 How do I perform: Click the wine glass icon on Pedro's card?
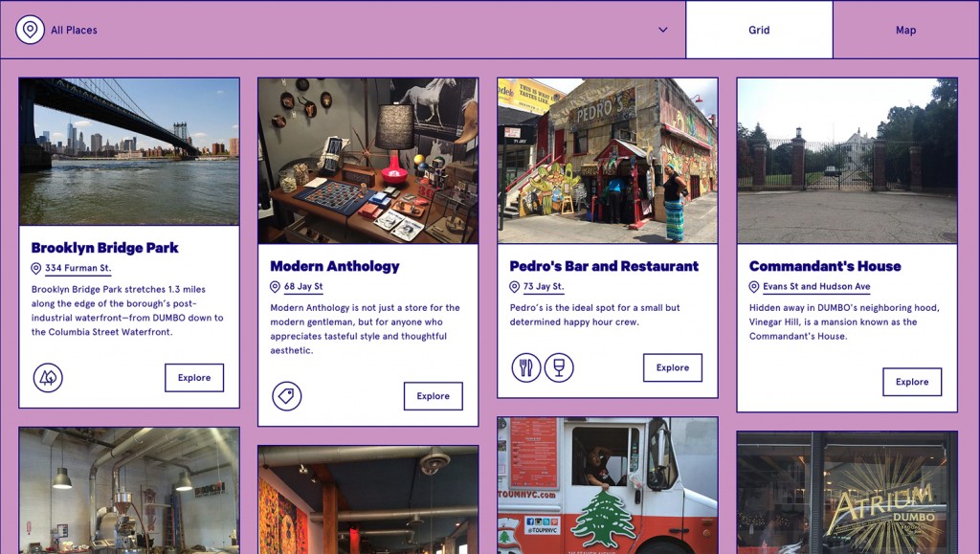[559, 367]
